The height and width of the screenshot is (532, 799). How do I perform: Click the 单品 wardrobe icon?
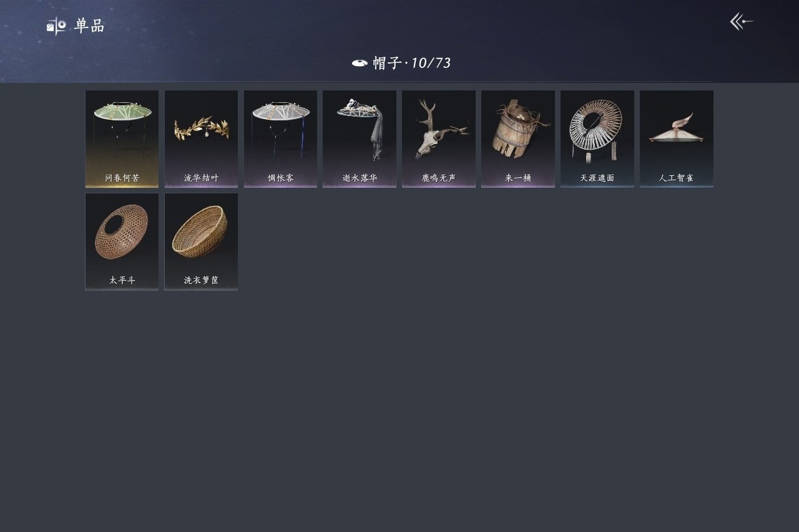(x=56, y=26)
